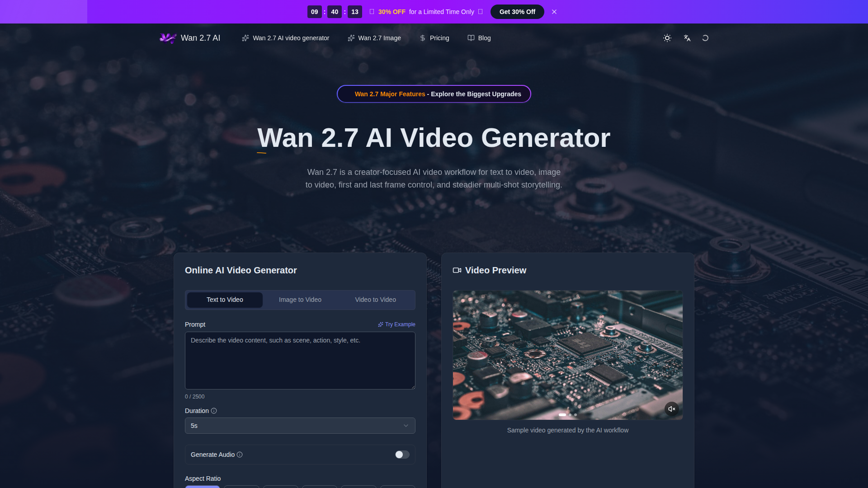The width and height of the screenshot is (868, 488).
Task: Click the Generate Audio info icon
Action: 240,455
